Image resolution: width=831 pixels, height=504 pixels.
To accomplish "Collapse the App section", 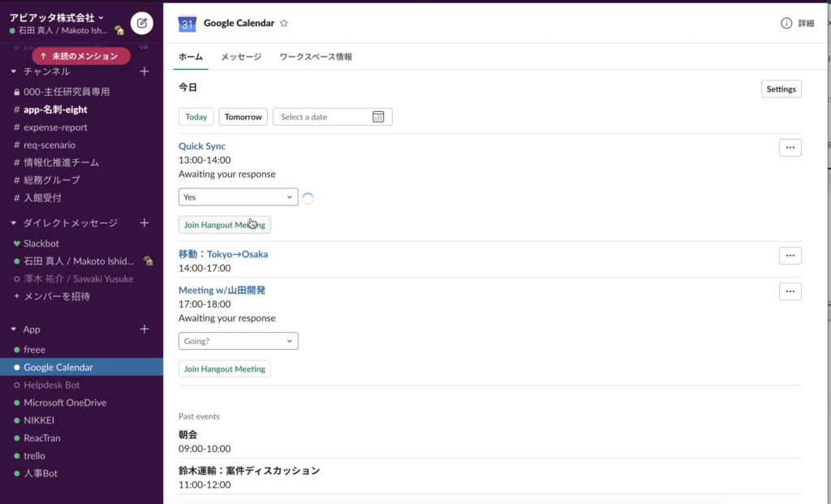I will click(x=14, y=330).
